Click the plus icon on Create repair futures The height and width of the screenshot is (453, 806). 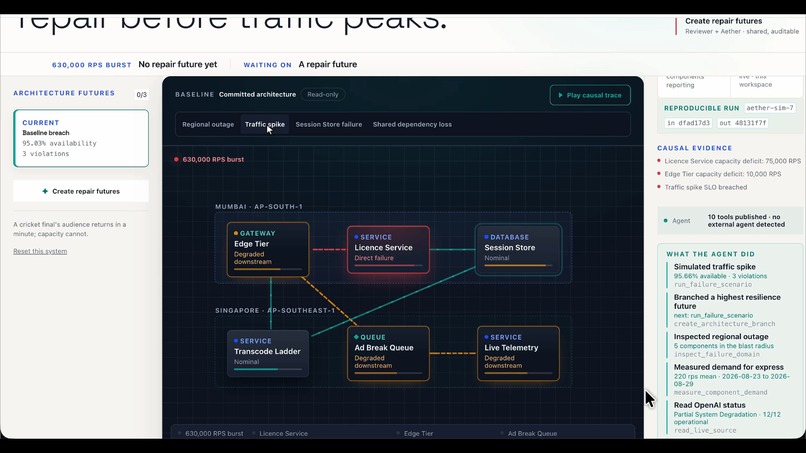45,191
